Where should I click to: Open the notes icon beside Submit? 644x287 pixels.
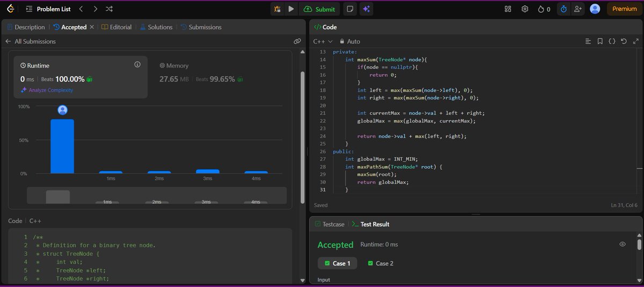tap(350, 9)
